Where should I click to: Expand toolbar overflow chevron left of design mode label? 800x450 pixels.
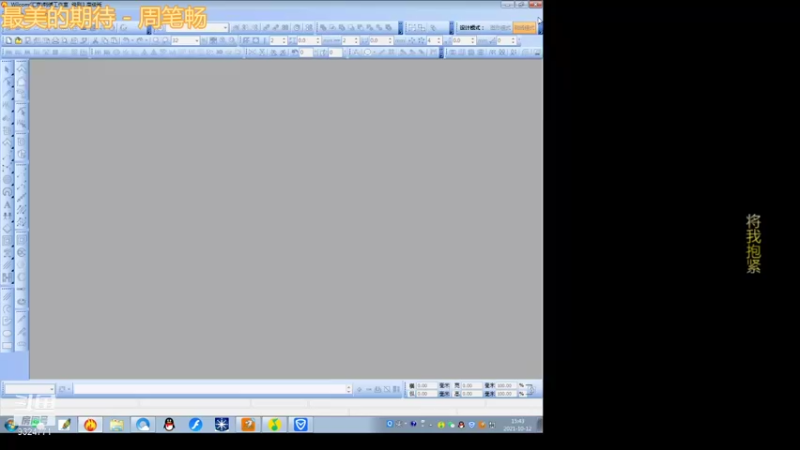coord(451,28)
